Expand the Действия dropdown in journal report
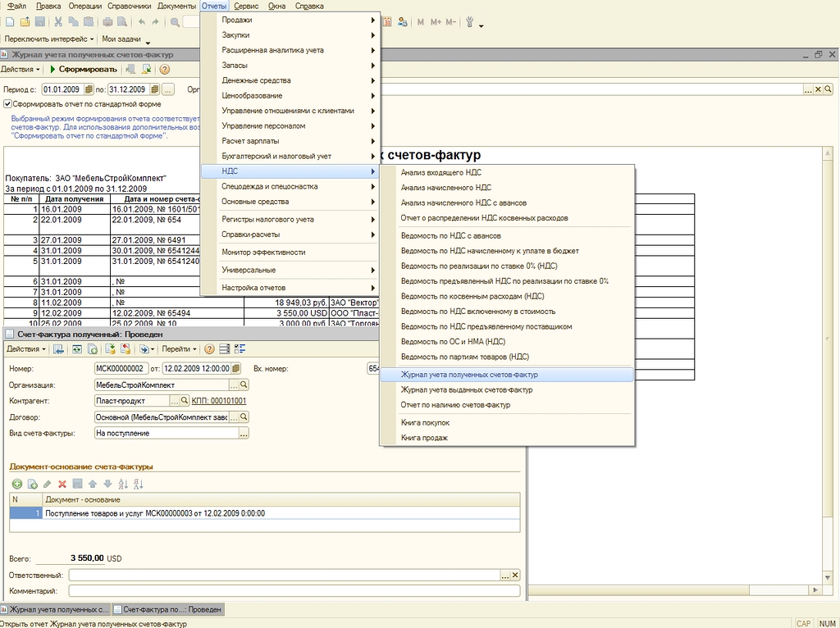 21,69
